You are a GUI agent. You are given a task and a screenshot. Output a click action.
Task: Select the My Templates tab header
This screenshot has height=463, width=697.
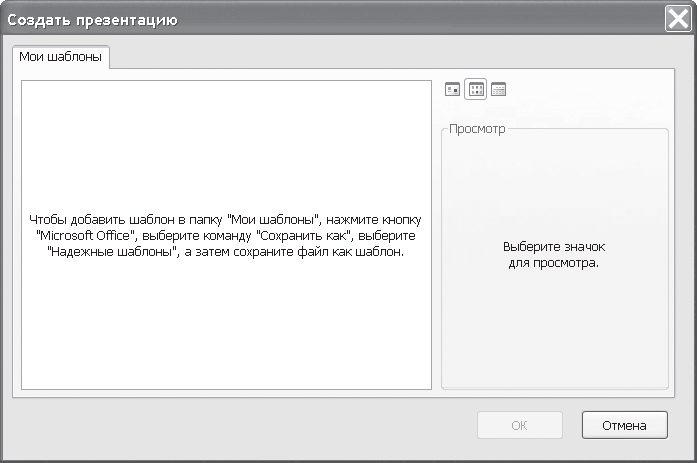click(61, 57)
